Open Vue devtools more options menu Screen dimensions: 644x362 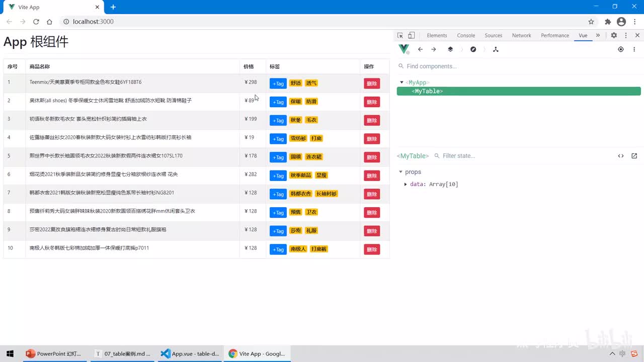pyautogui.click(x=634, y=49)
